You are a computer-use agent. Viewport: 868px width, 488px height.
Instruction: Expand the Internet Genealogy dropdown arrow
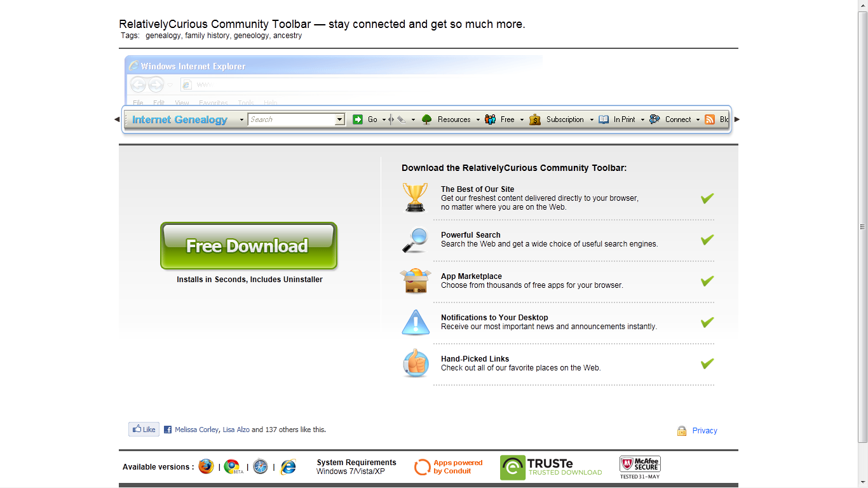coord(241,119)
